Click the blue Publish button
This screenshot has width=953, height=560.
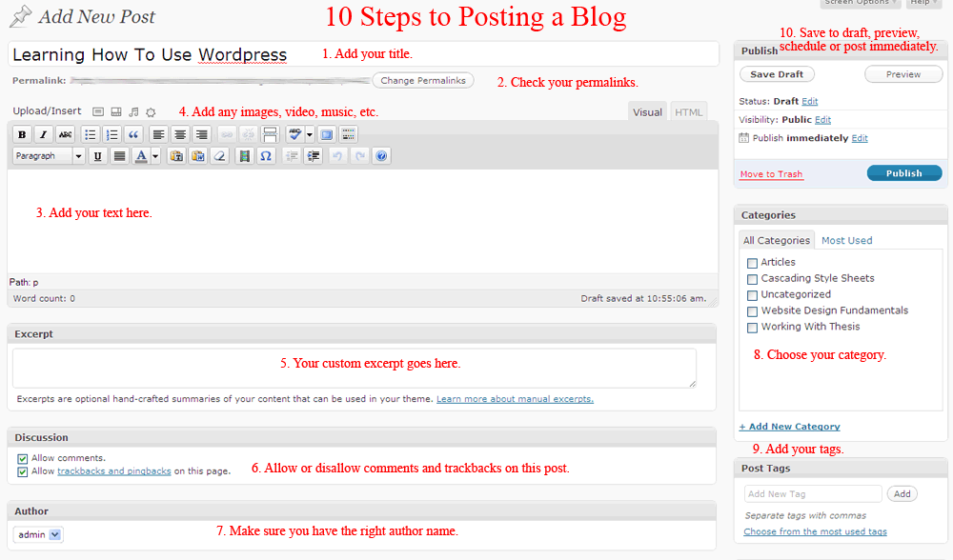click(x=904, y=173)
